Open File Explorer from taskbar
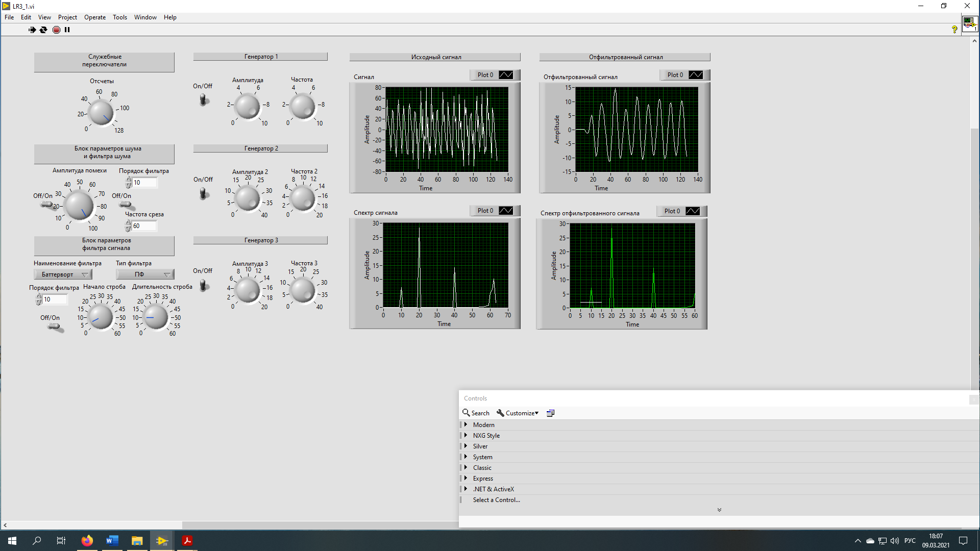Viewport: 980px width, 551px height. [137, 541]
